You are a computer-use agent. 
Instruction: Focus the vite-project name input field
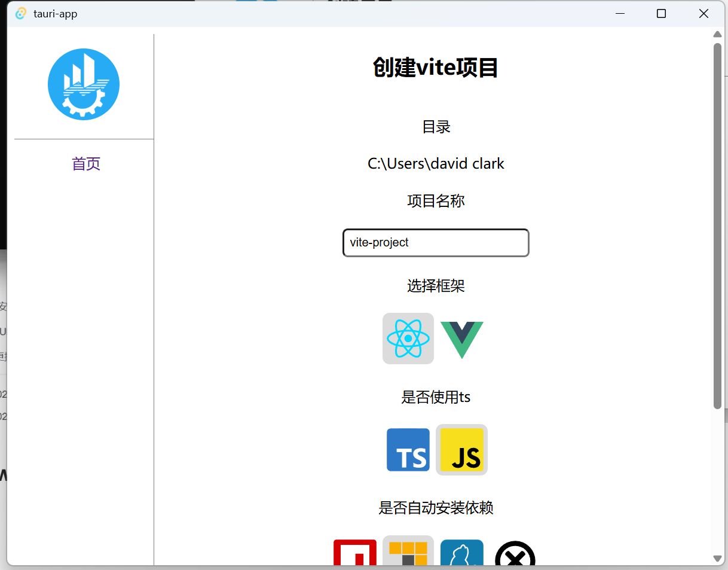[436, 243]
